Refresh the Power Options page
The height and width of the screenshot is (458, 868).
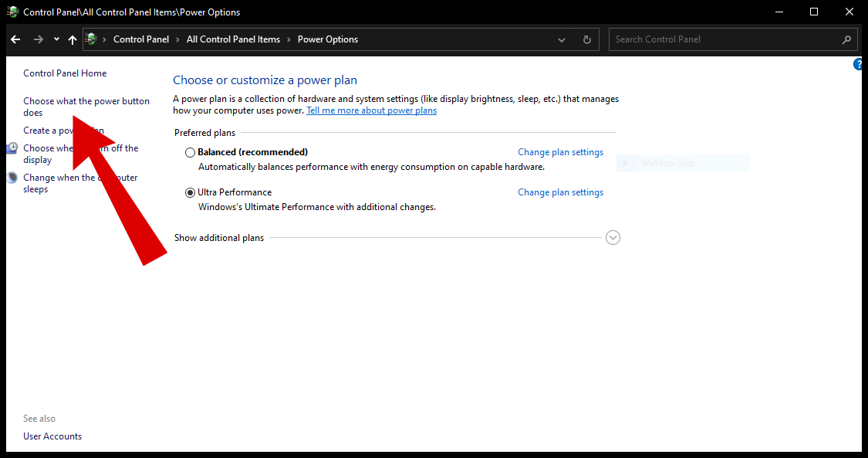(x=587, y=39)
